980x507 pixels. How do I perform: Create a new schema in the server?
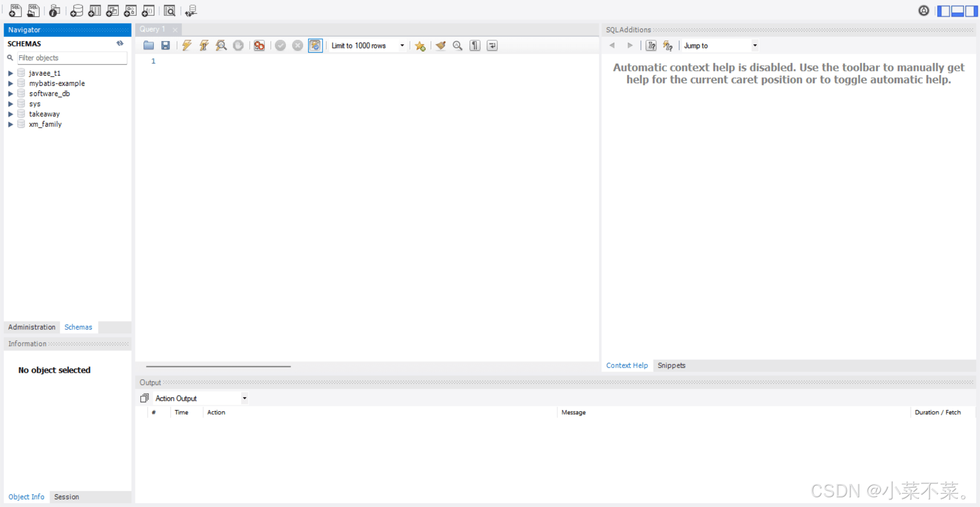tap(77, 10)
